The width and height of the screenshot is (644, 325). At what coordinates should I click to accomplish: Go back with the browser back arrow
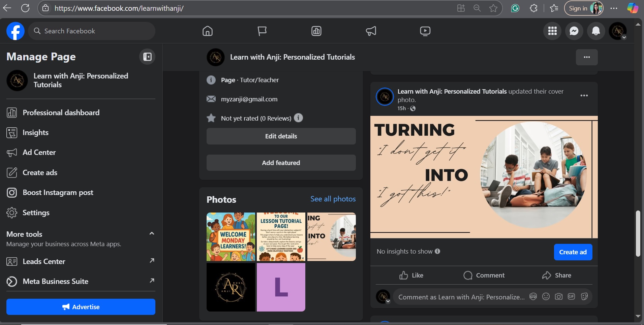coord(7,8)
